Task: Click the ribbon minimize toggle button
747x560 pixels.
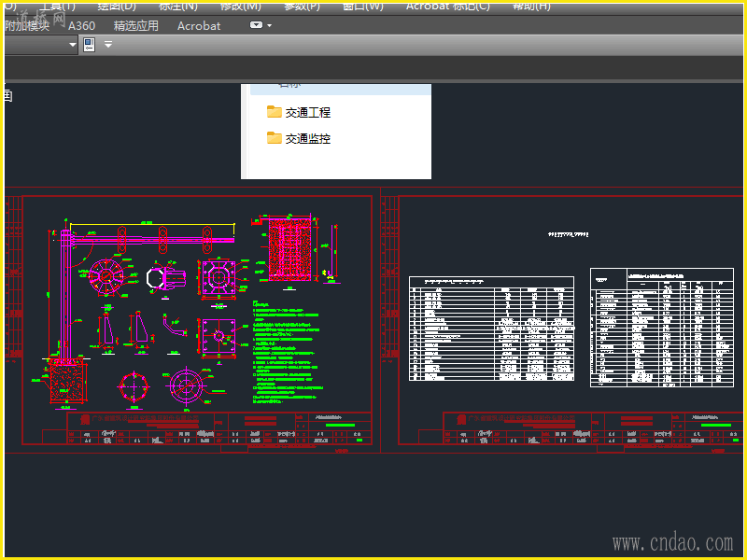Action: click(256, 26)
